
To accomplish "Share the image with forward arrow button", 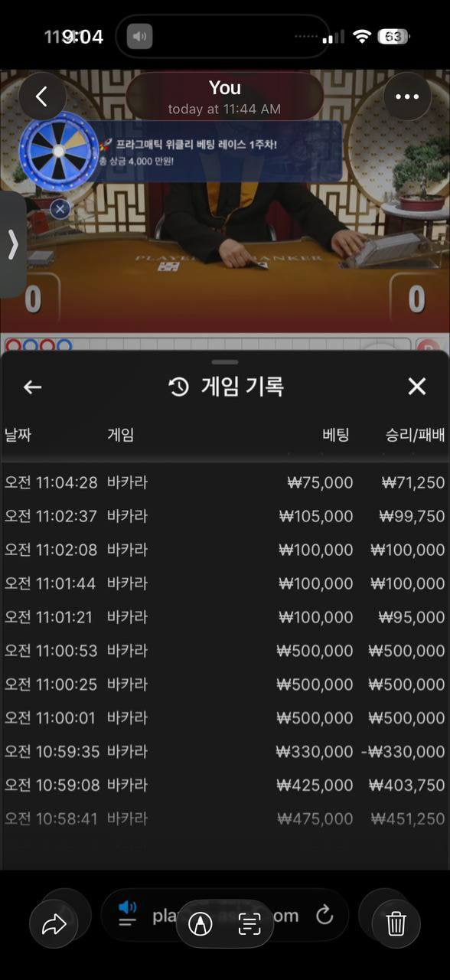I will 54,925.
